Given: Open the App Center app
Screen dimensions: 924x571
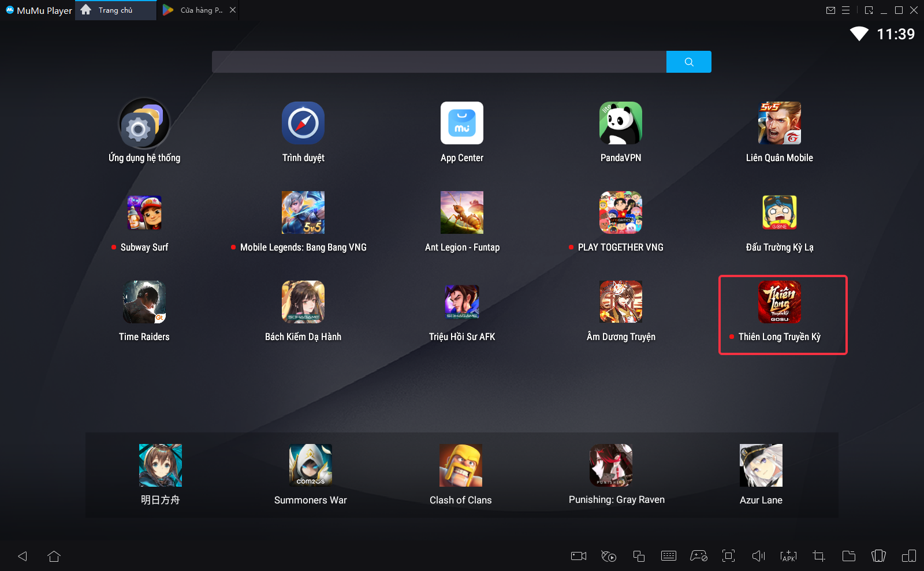Looking at the screenshot, I should 461,124.
